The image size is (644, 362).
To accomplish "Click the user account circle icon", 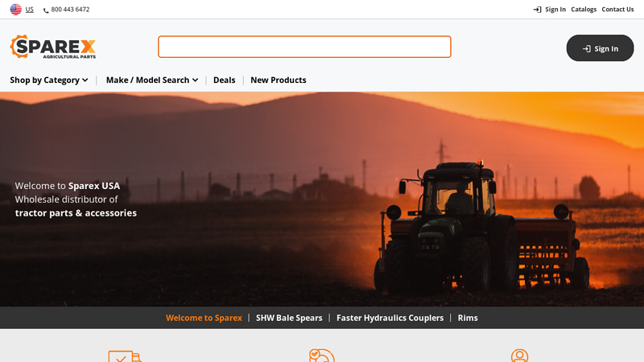I will (x=519, y=356).
